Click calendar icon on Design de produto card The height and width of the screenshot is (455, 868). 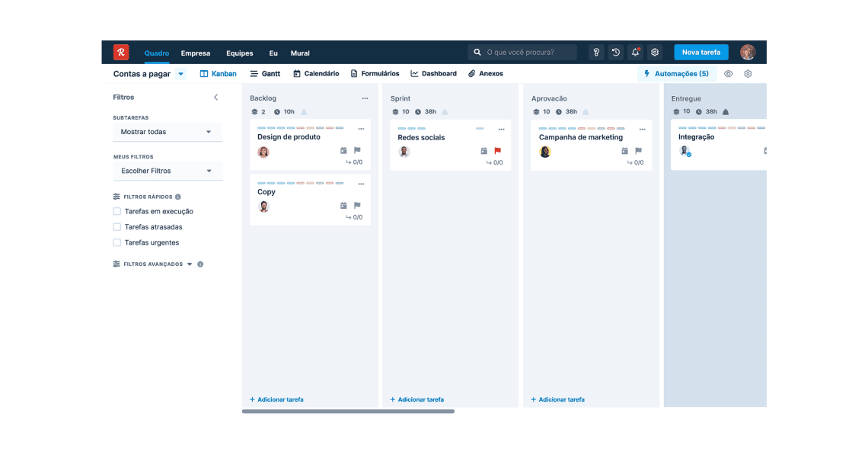343,151
